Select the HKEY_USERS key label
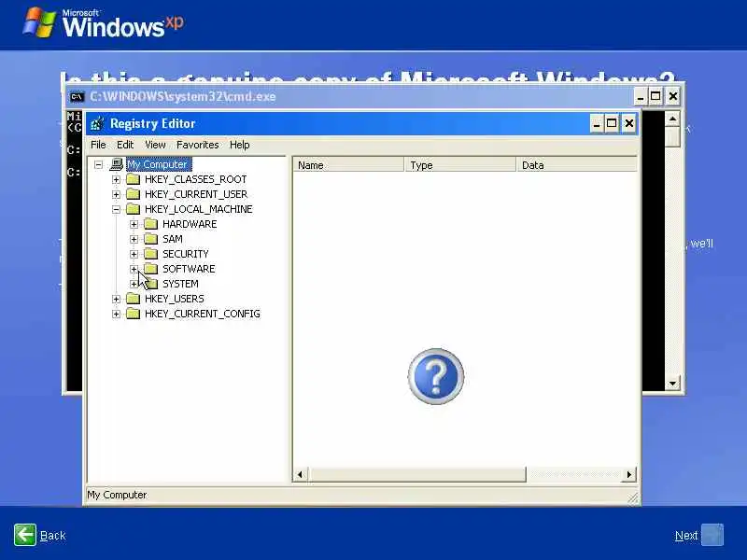The height and width of the screenshot is (560, 747). coord(174,299)
